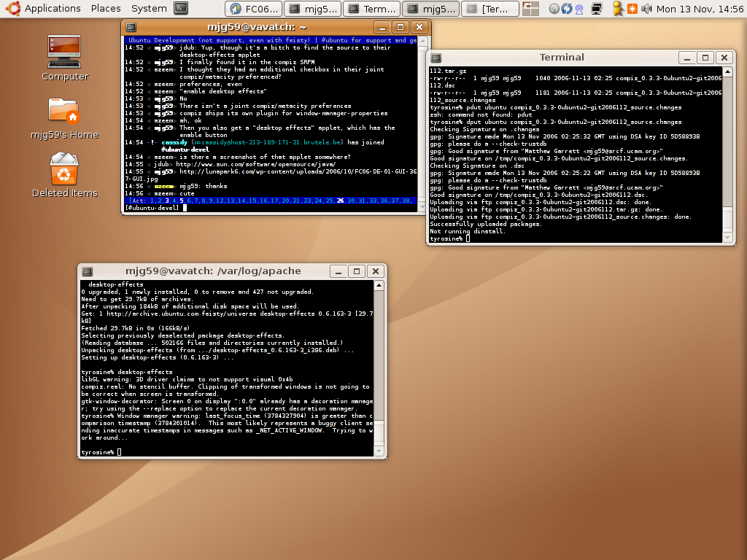Select the mjg59's Home folder icon

pyautogui.click(x=64, y=111)
